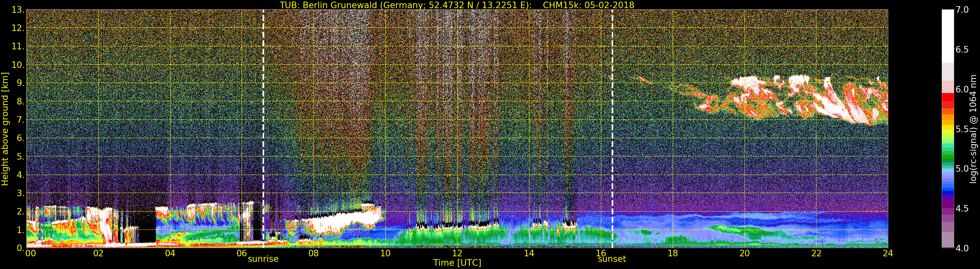The width and height of the screenshot is (980, 269).
Task: Click the time tick label '22'
Action: coord(816,253)
